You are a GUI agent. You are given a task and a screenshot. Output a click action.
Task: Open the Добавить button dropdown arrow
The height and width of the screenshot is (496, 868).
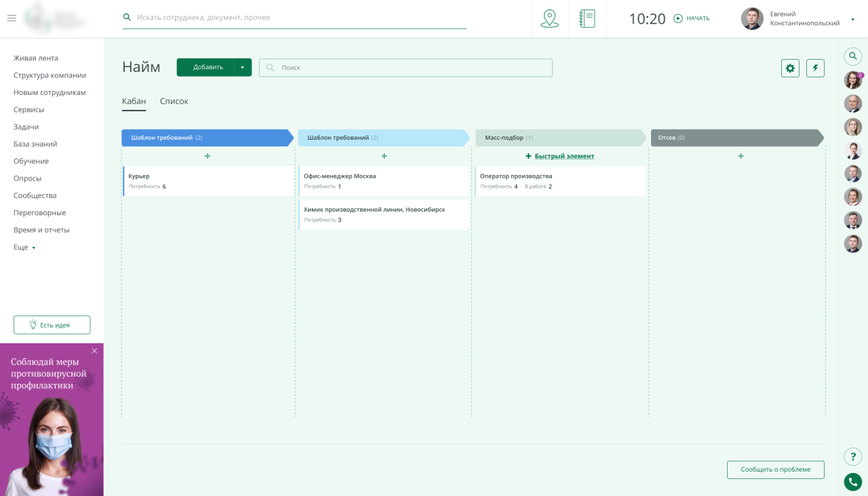(243, 67)
